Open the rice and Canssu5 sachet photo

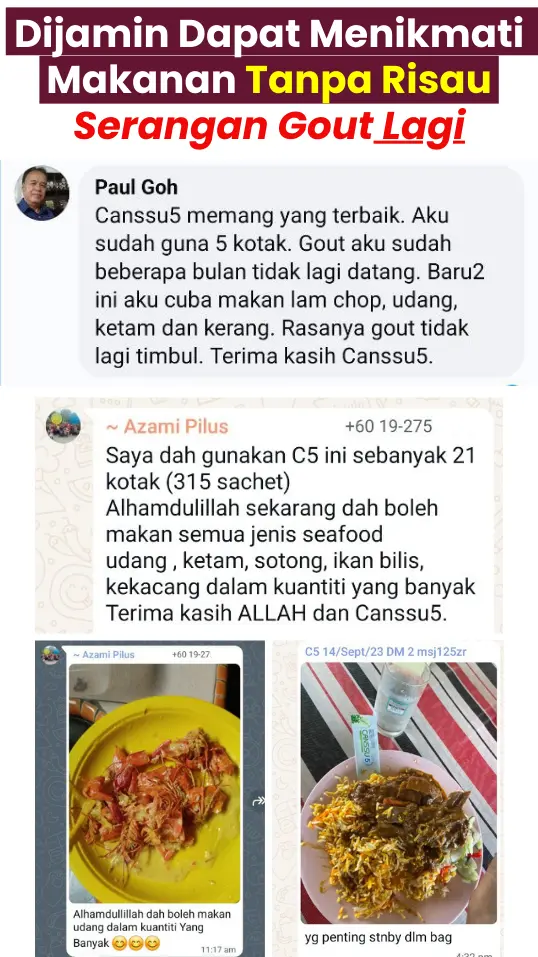pyautogui.click(x=399, y=793)
